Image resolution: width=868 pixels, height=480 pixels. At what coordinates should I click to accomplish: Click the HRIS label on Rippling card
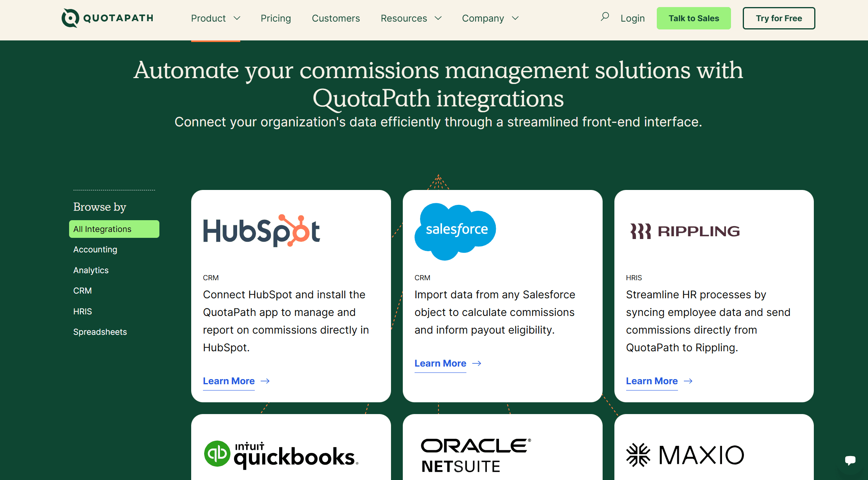634,278
